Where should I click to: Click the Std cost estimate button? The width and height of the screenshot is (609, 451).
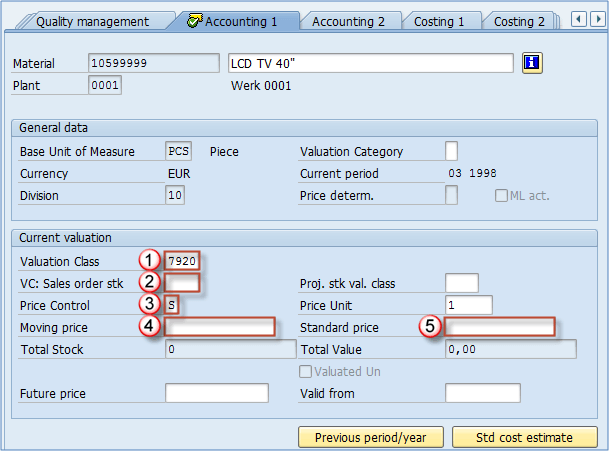coord(524,438)
